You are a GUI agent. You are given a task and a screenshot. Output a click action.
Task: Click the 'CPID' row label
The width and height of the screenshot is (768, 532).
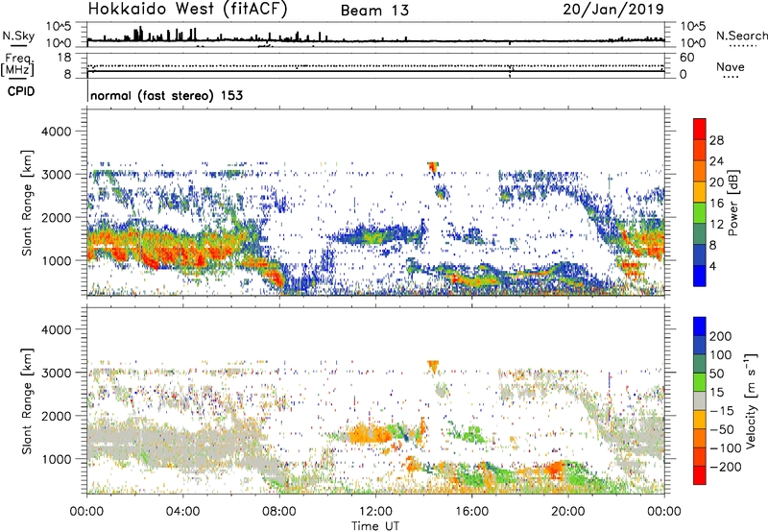tap(21, 91)
